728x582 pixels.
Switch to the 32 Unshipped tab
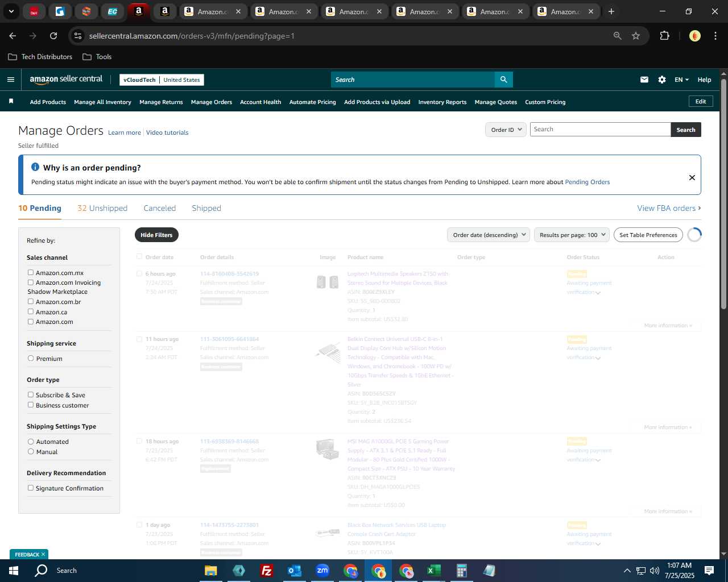pos(102,209)
